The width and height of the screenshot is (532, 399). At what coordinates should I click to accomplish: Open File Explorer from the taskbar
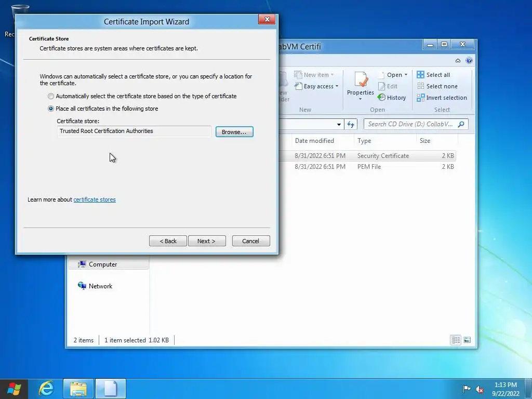pos(78,389)
